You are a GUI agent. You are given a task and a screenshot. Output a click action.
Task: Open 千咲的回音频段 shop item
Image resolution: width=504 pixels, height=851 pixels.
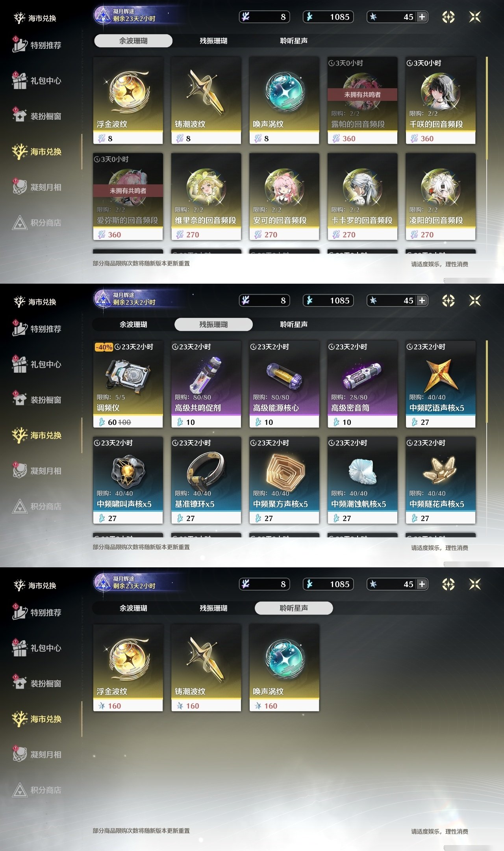(441, 100)
